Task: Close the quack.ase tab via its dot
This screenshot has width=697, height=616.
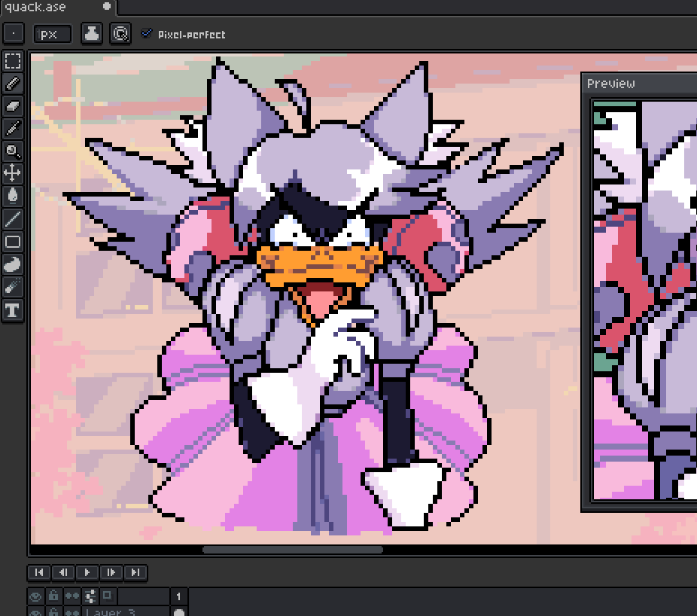Action: (x=107, y=6)
